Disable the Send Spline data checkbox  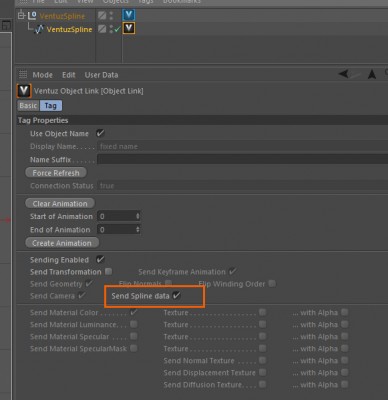pyautogui.click(x=176, y=295)
